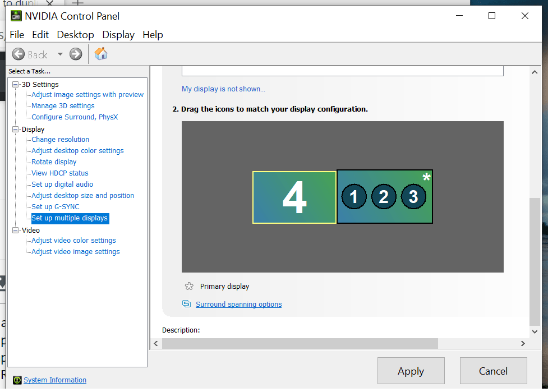The image size is (548, 392).
Task: Open Change resolution task
Action: pos(60,140)
